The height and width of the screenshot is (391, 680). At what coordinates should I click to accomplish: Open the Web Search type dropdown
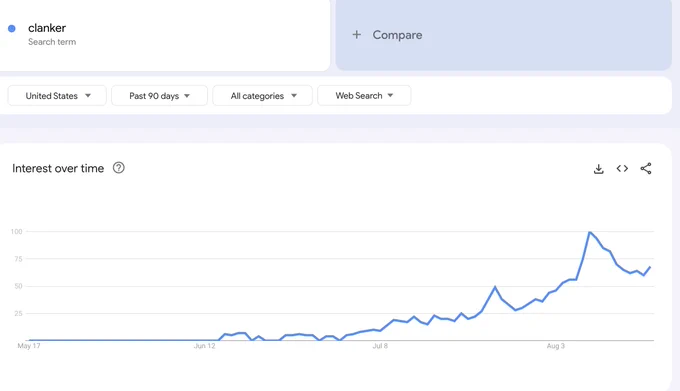pos(364,96)
